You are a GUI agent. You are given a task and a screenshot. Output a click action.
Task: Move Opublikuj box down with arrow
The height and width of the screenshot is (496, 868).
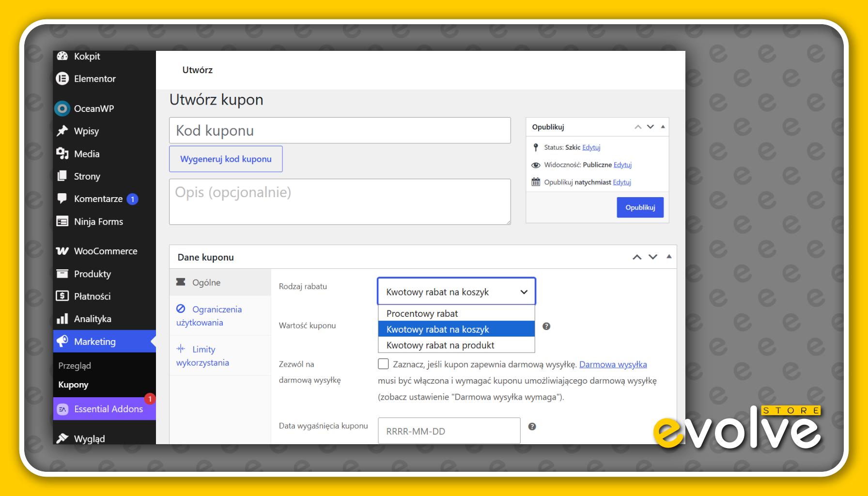coord(651,127)
